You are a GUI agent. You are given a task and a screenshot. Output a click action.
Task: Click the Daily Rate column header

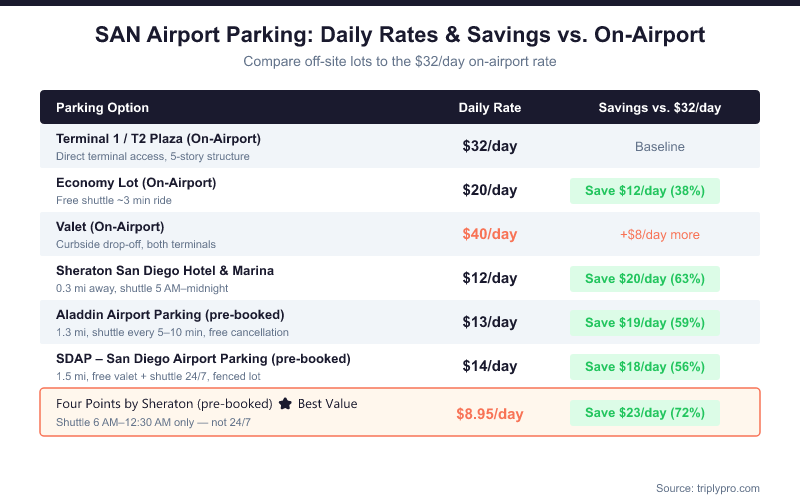click(490, 108)
